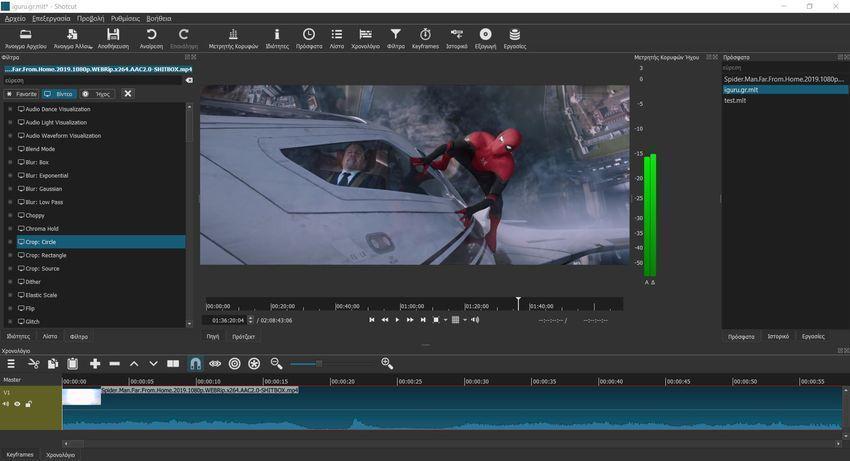Hide the V1 track eye icon
The width and height of the screenshot is (850, 461).
click(17, 404)
